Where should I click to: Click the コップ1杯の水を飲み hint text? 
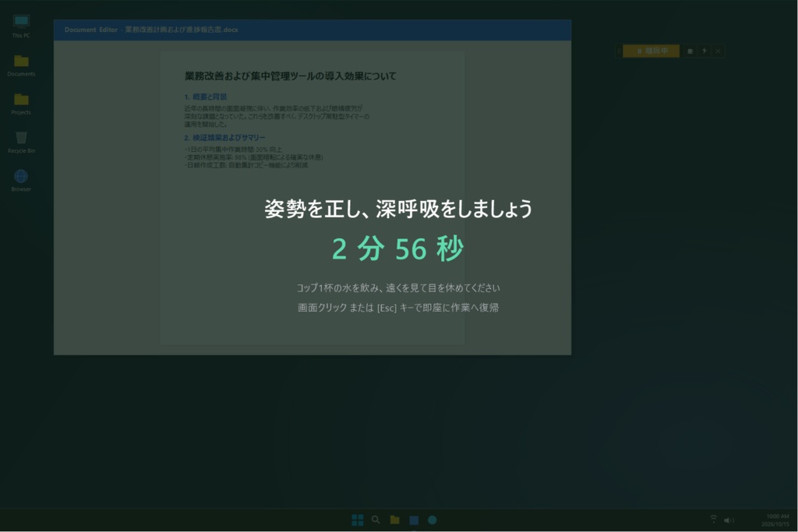398,288
